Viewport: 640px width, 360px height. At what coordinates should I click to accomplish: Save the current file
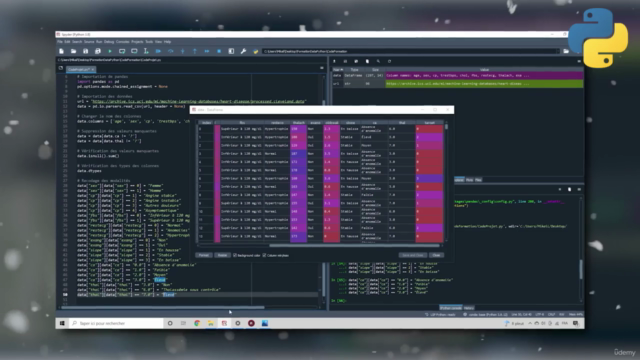pos(85,51)
